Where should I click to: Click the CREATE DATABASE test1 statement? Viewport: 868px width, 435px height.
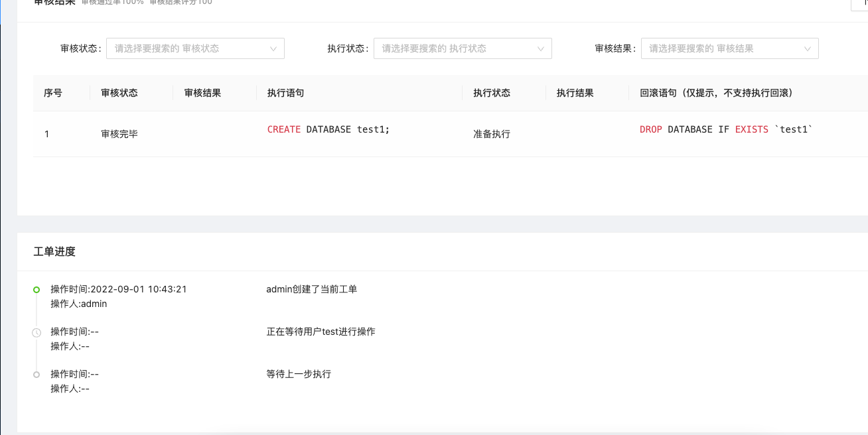coord(328,129)
